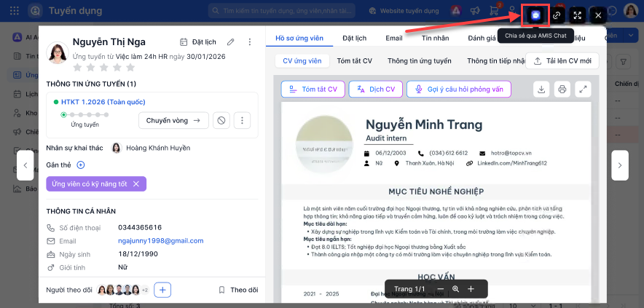Click the Đặt lịch calendar button
This screenshot has width=644, height=308.
point(198,42)
